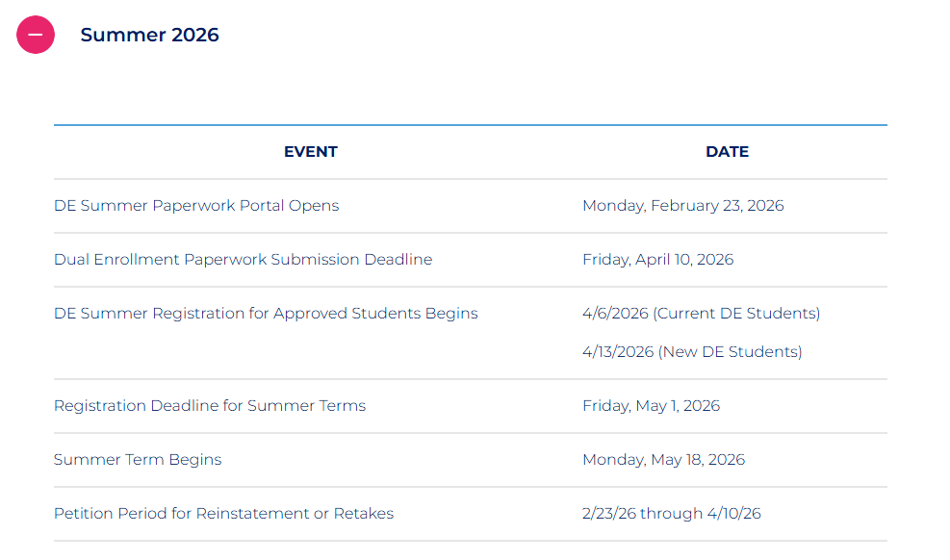The width and height of the screenshot is (950, 560).
Task: Click the Summer 2026 heading
Action: coord(149,36)
